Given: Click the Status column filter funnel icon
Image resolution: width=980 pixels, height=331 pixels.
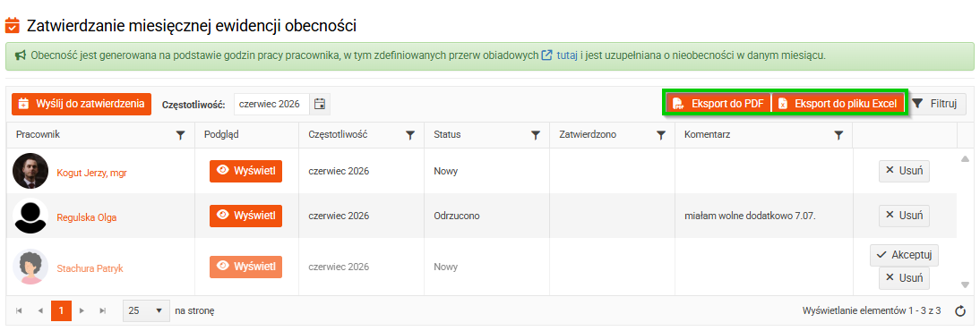Looking at the screenshot, I should [536, 135].
